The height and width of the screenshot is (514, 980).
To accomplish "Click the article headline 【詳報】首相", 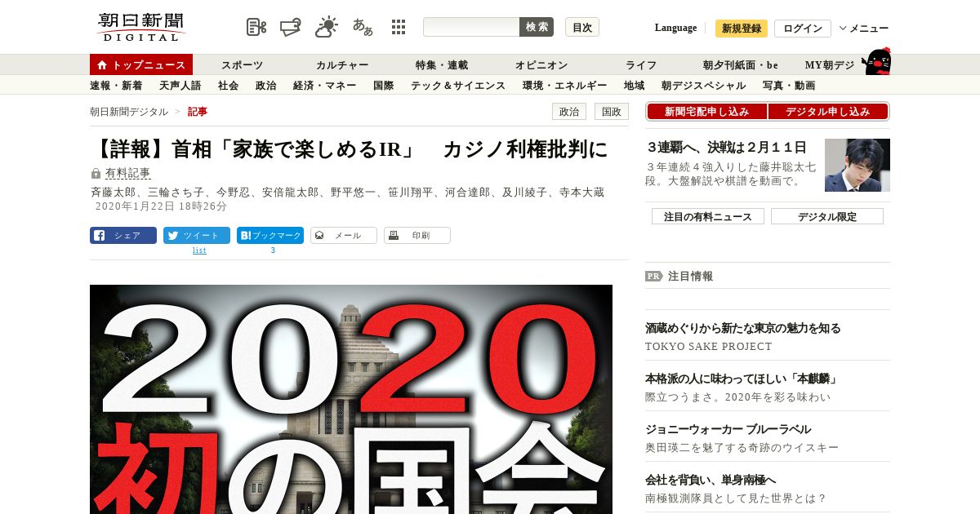I will (350, 148).
